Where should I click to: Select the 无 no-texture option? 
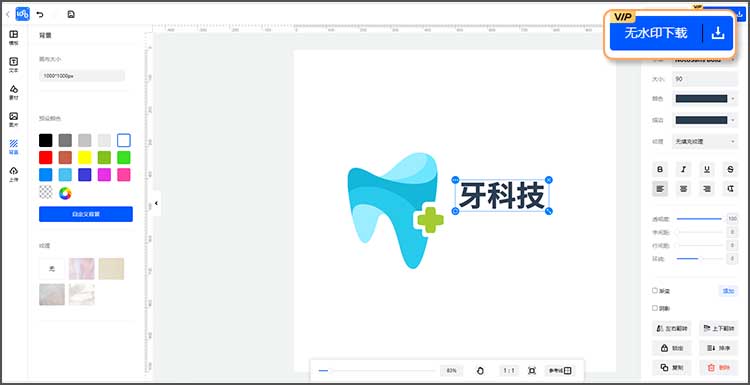pyautogui.click(x=52, y=269)
